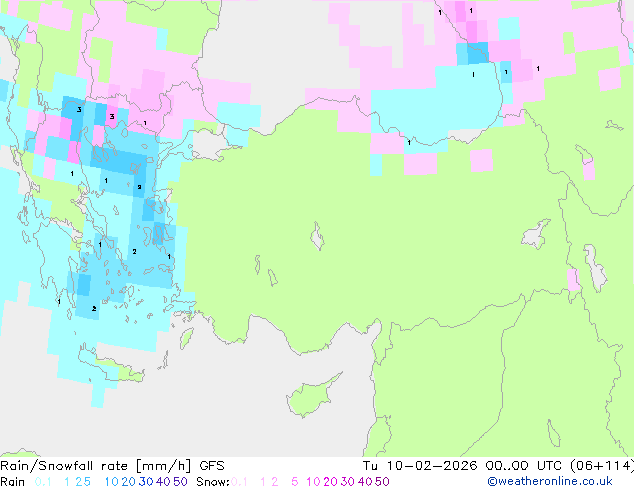Click the 'Rain/Snowfall rate [mm/h]' title text
This screenshot has width=634, height=490.
click(95, 466)
